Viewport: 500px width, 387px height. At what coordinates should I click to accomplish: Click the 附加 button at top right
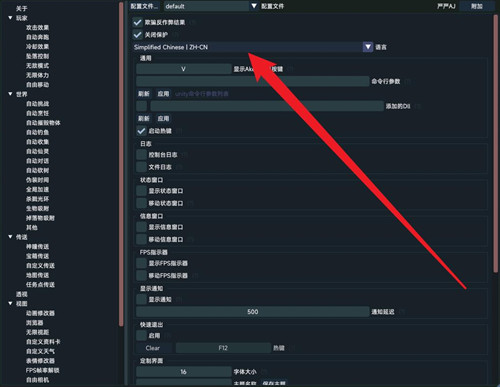click(x=477, y=6)
